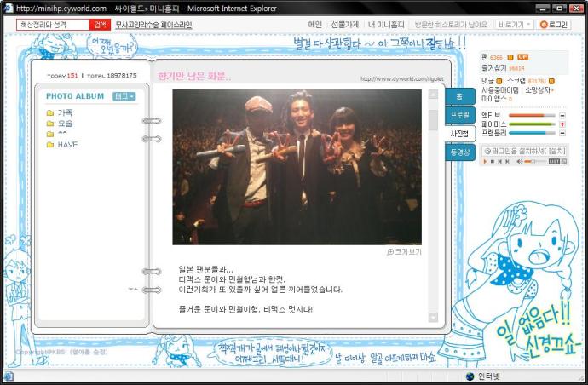Open the 즐겨찾기 link
588x385 pixels.
click(494, 68)
